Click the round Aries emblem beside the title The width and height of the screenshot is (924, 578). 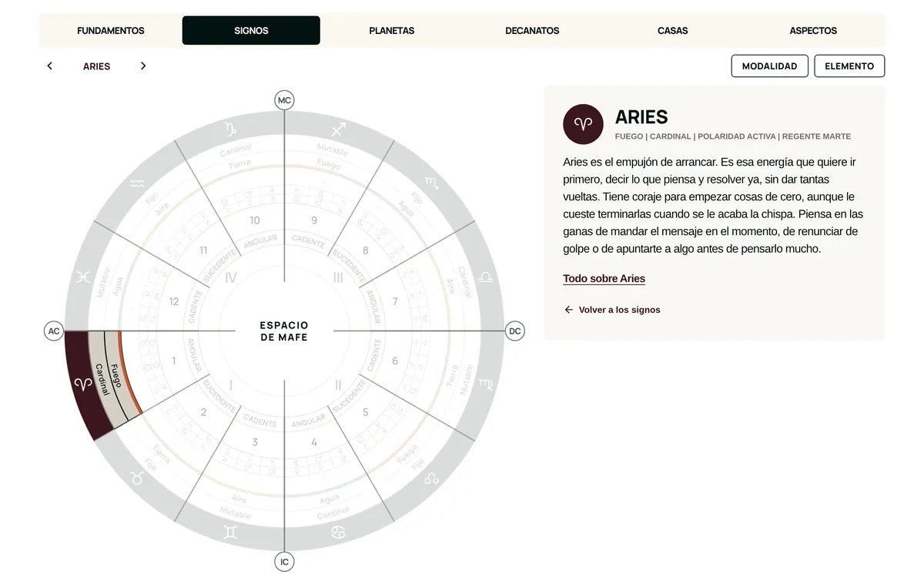(x=583, y=124)
